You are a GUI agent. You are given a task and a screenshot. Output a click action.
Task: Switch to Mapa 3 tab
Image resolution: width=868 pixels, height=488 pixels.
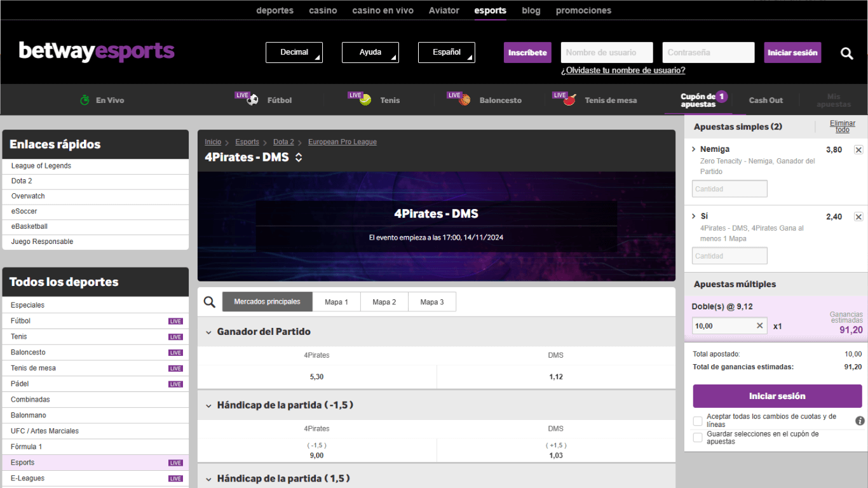pos(432,302)
